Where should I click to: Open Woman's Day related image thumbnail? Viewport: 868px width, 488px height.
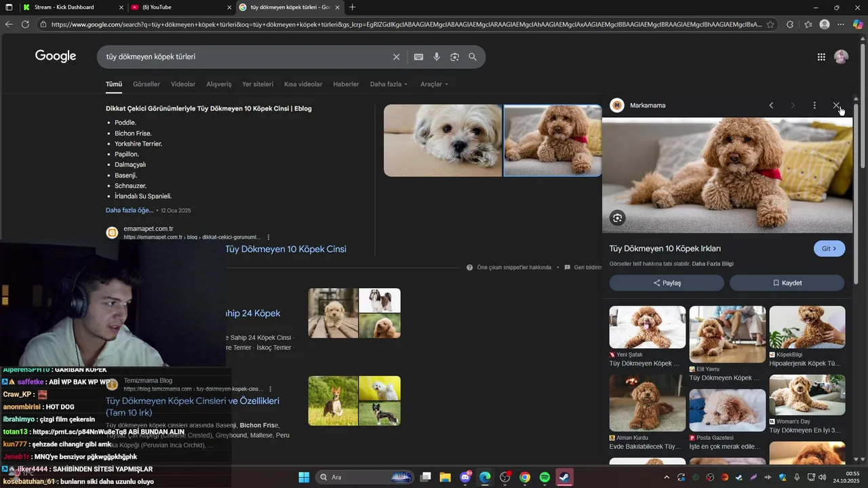pos(807,395)
